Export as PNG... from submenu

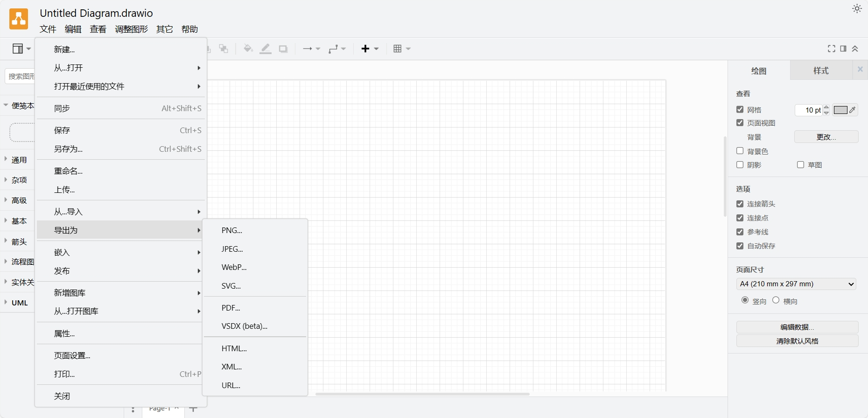click(255, 230)
